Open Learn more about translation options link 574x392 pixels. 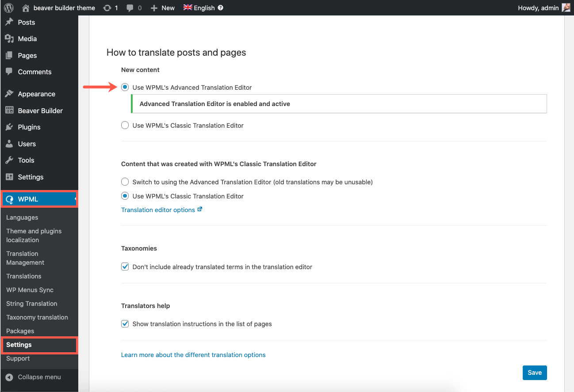pos(193,355)
